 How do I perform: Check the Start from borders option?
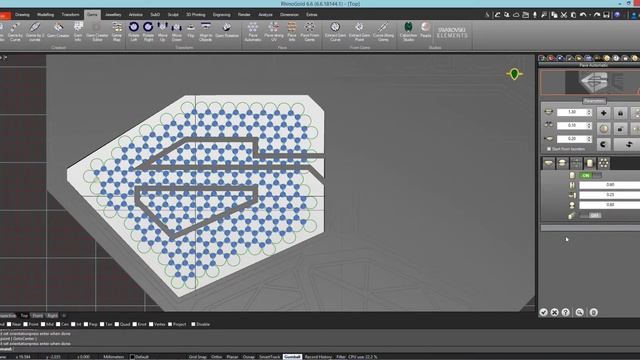[549, 149]
